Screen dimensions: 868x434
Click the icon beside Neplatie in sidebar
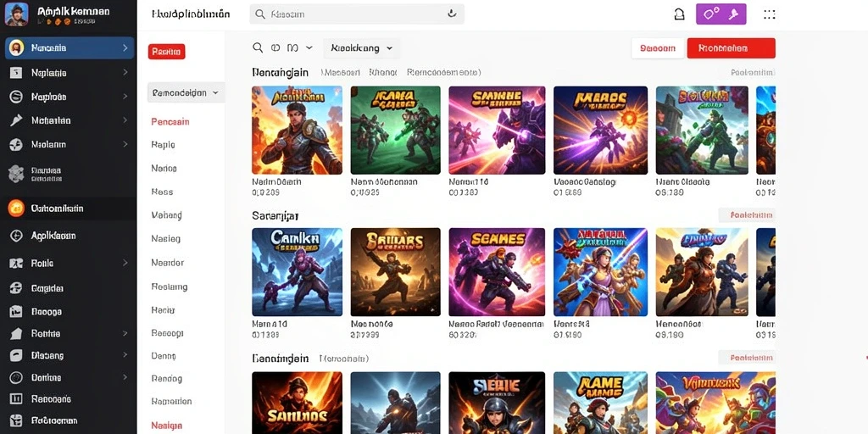[16, 73]
